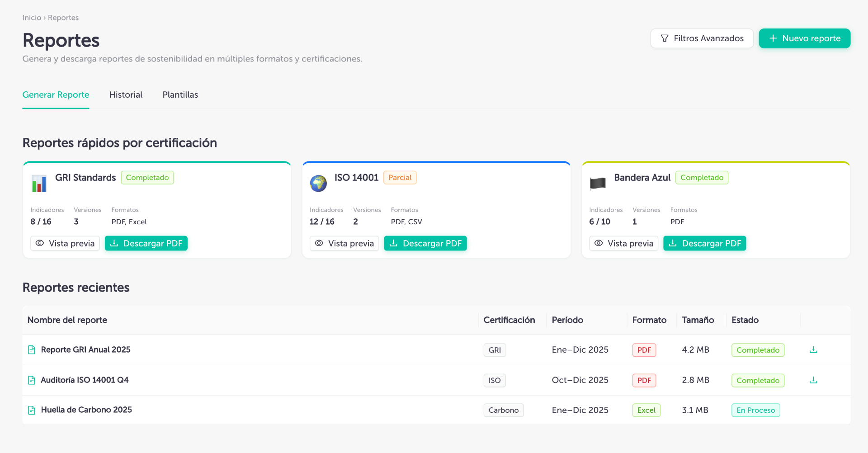The height and width of the screenshot is (453, 868).
Task: Click the Completado badge on Bandera Azul card
Action: (x=702, y=178)
